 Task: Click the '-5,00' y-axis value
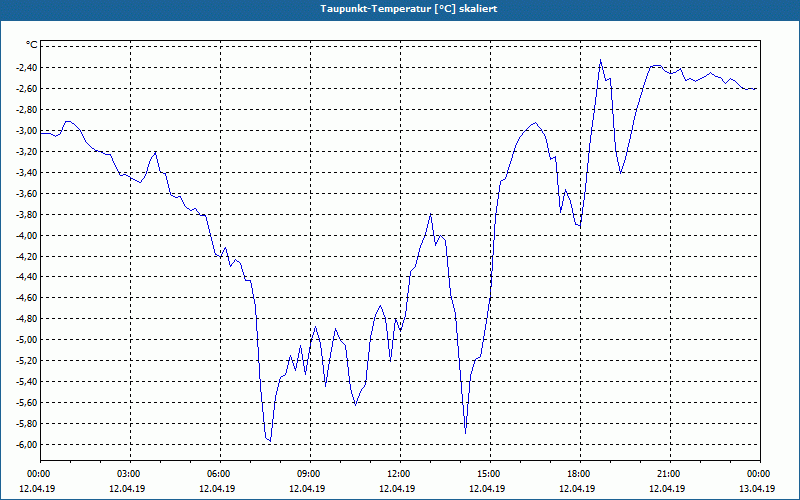pyautogui.click(x=26, y=339)
